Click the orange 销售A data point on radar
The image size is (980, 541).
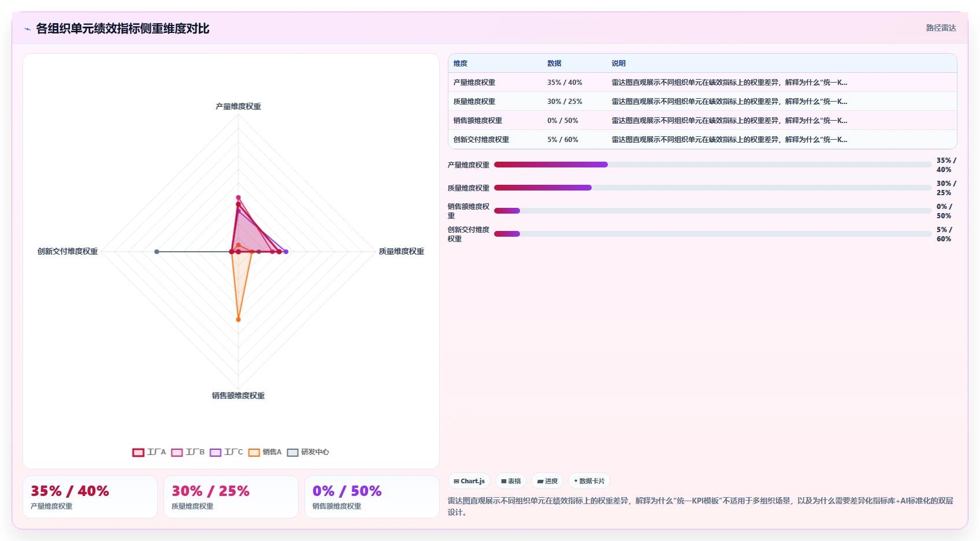238,319
